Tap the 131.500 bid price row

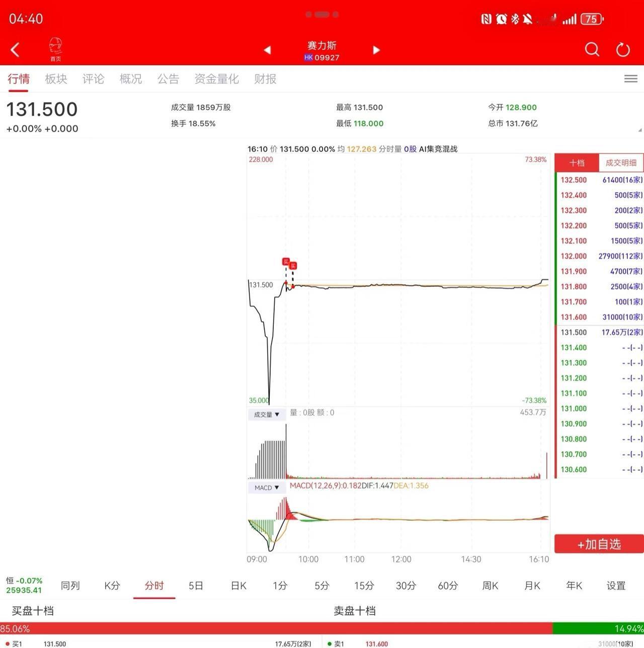[x=600, y=332]
